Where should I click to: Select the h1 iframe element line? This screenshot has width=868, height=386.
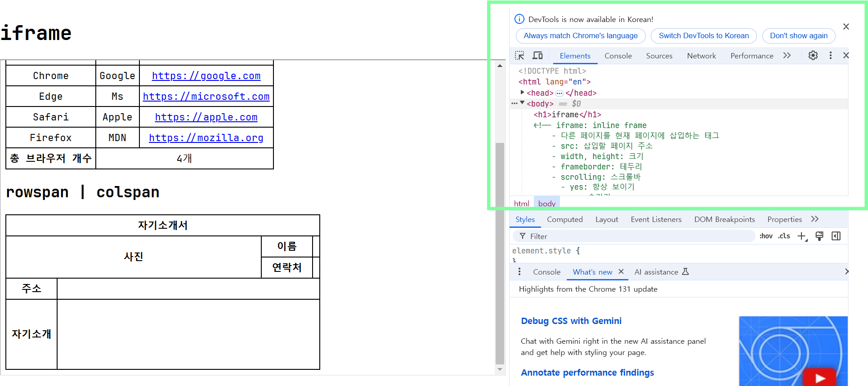(568, 115)
